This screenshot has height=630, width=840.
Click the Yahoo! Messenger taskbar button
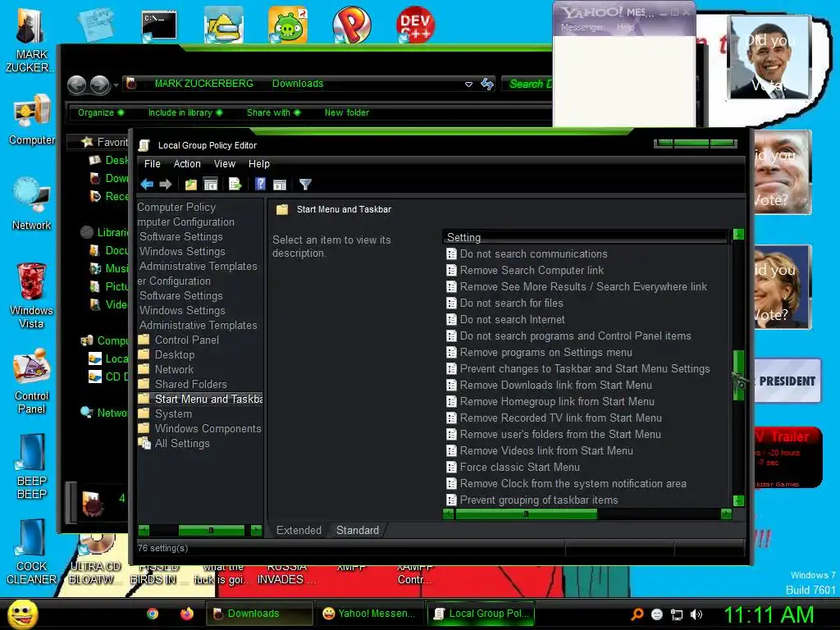[x=370, y=614]
